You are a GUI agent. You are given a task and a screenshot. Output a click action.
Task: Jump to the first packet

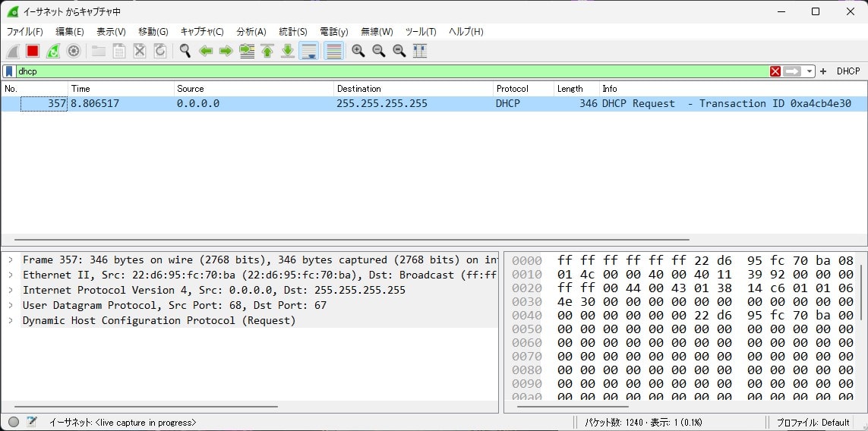(x=267, y=52)
